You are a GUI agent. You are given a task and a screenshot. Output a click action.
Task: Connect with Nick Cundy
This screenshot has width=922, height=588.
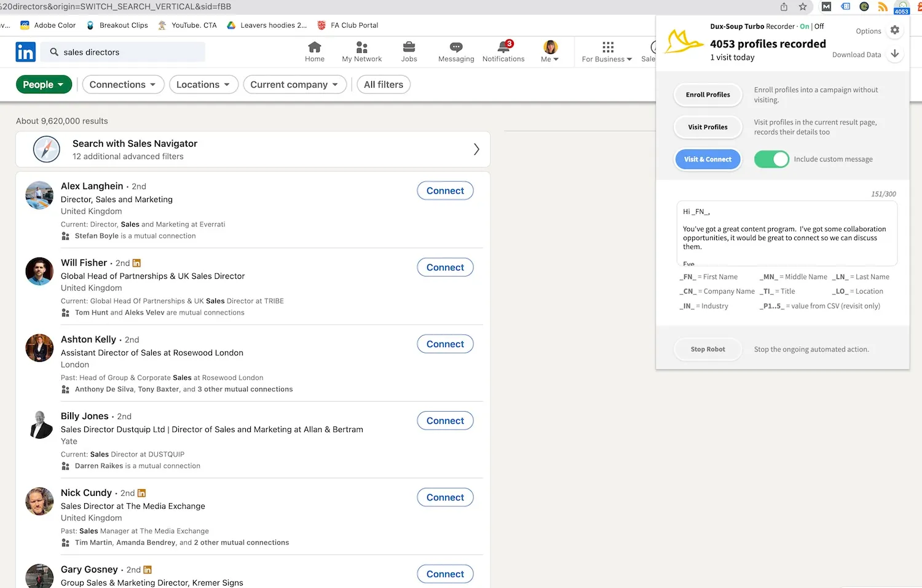click(x=445, y=497)
